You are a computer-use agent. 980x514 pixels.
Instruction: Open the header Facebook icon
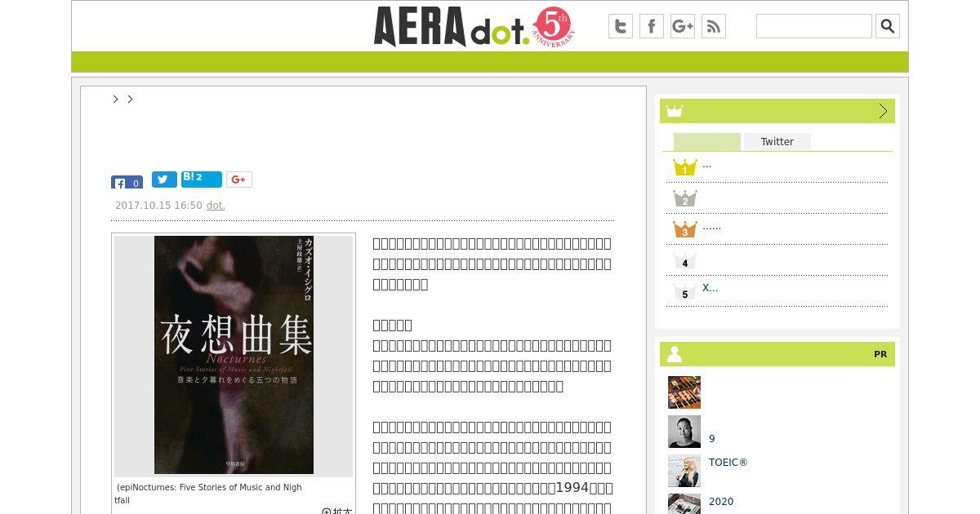pos(652,26)
